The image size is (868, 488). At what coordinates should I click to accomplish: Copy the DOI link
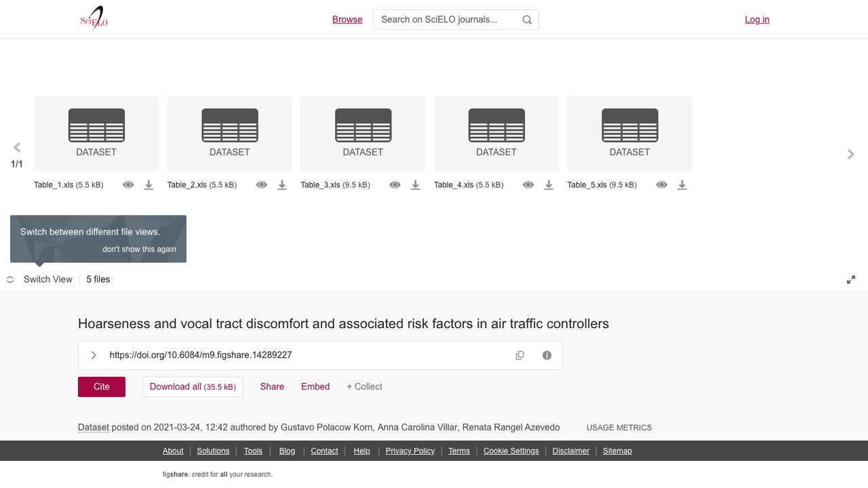tap(520, 355)
